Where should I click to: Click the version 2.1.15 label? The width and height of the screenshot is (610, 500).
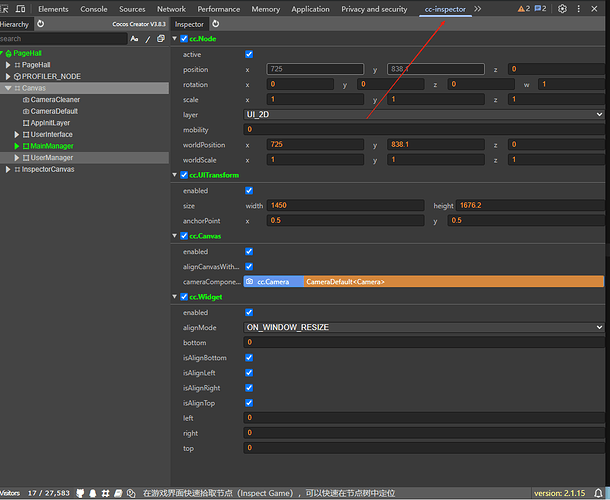(559, 493)
